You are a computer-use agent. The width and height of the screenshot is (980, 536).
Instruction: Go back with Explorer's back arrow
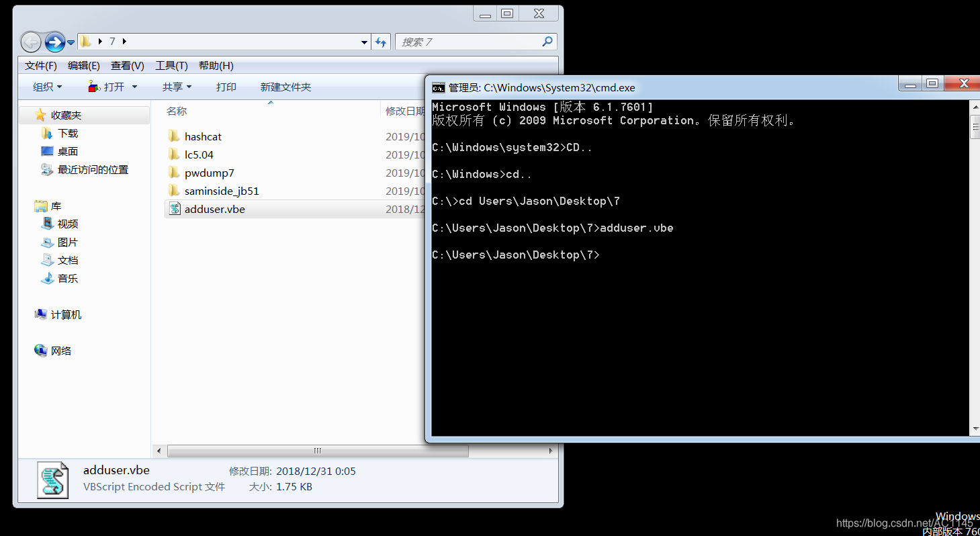(x=31, y=42)
